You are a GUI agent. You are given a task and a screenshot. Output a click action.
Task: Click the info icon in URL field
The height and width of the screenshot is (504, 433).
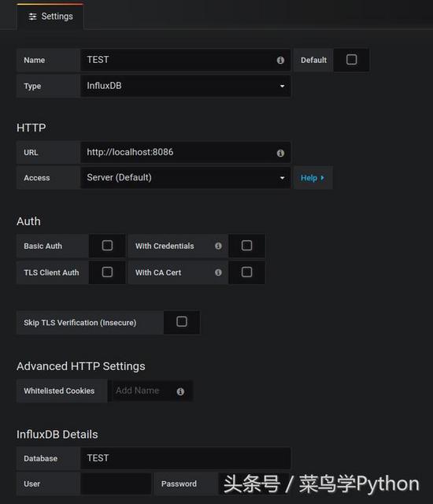point(280,153)
